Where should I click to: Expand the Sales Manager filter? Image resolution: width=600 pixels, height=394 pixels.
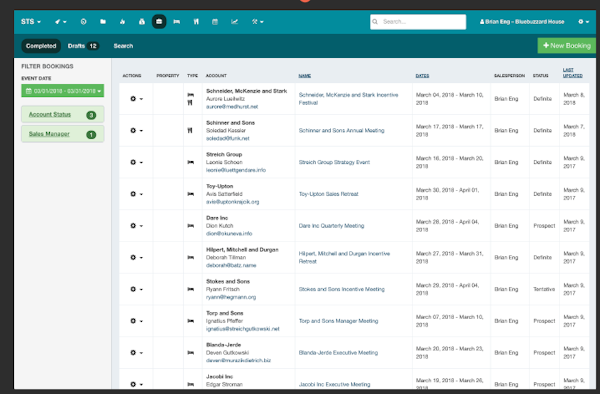coord(63,134)
